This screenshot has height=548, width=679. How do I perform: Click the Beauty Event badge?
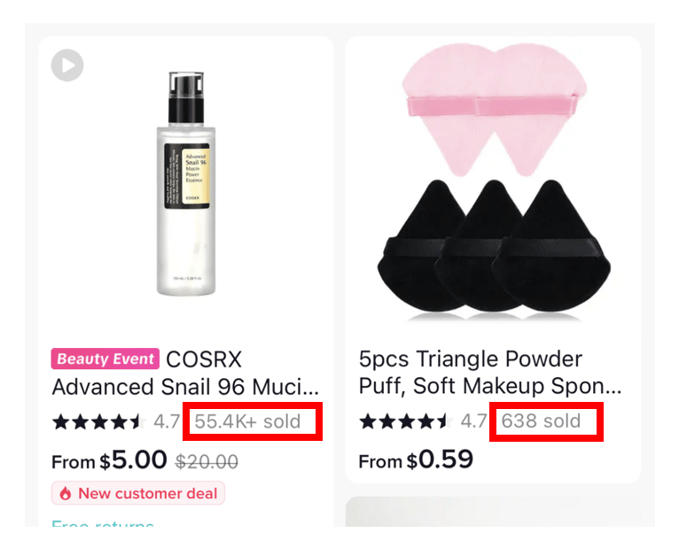105,359
